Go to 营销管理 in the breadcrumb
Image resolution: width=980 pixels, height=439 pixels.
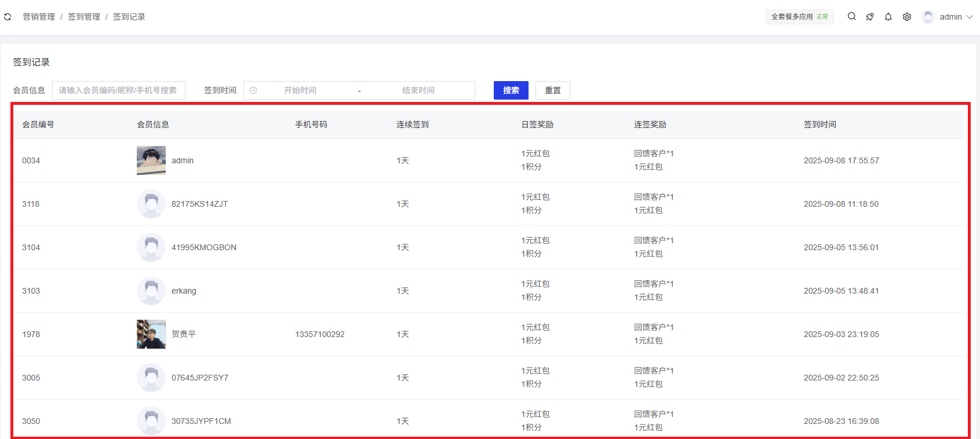click(39, 17)
